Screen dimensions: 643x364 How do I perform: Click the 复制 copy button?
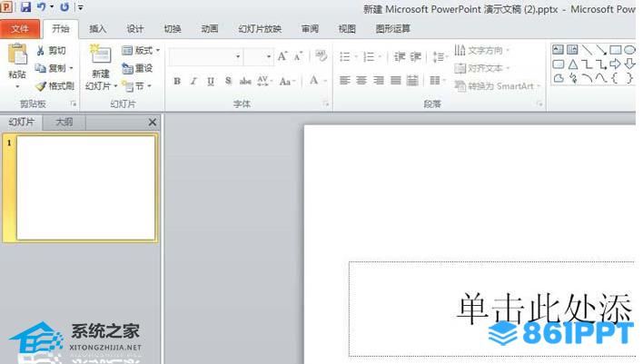[54, 68]
